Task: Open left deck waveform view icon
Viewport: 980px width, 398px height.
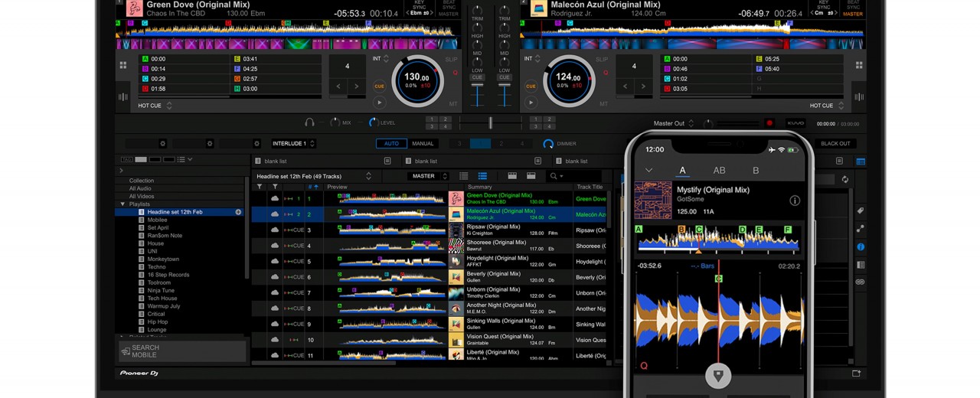Action: pos(122,97)
